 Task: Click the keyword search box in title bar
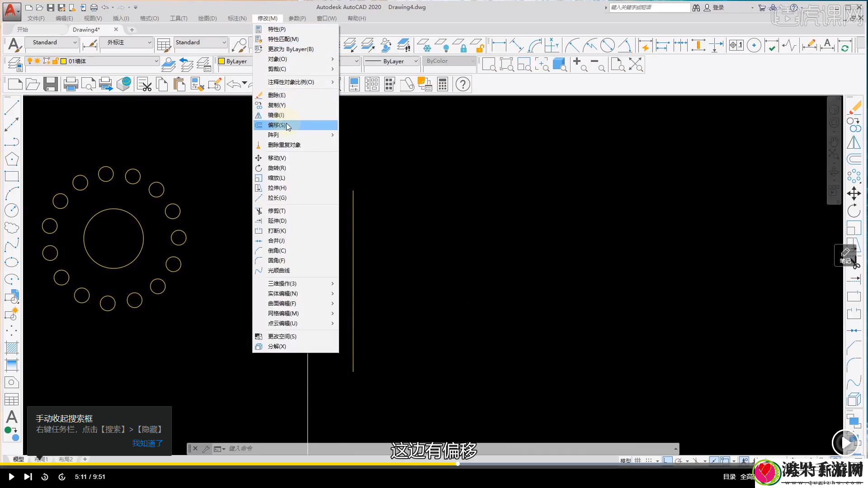click(650, 8)
